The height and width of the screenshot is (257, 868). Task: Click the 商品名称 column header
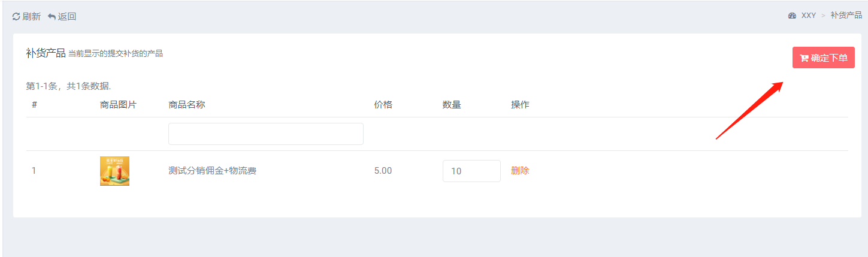(187, 105)
